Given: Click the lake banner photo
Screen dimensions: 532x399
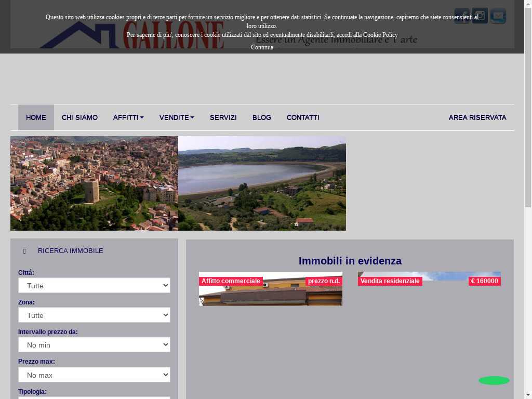Looking at the screenshot, I should 262,183.
